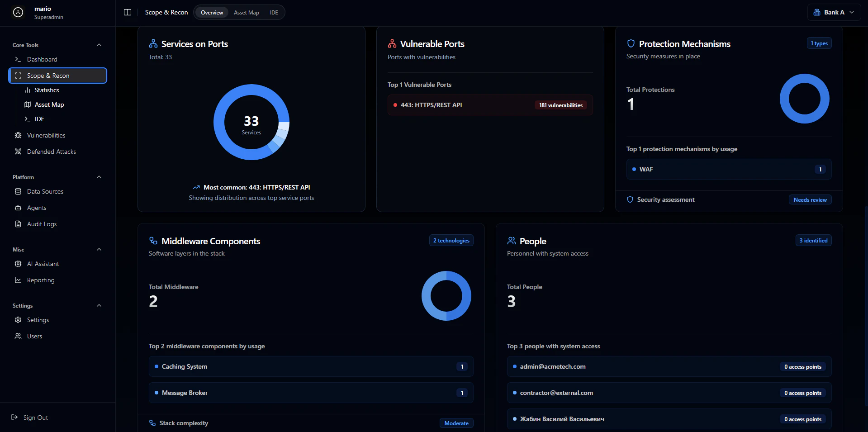
Task: Select the 443: HTTPS/REST API vulnerable port row
Action: [x=490, y=105]
